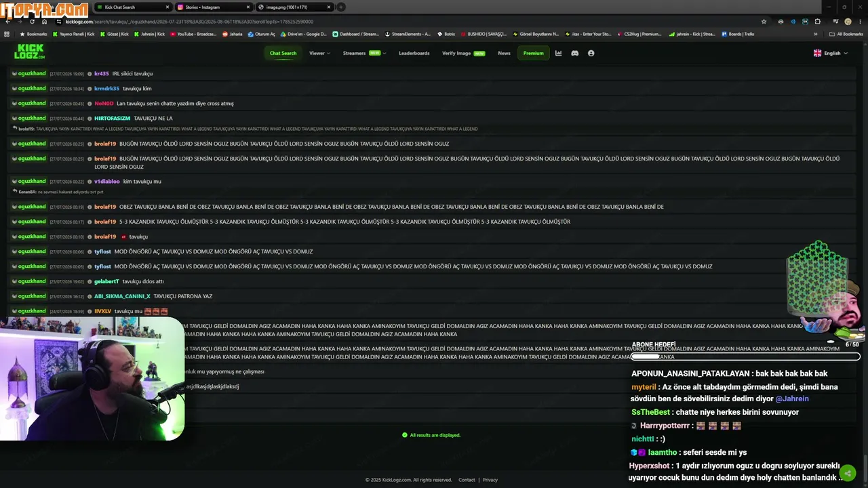The width and height of the screenshot is (868, 488).
Task: Click the 'All results are displayed.' status text
Action: [435, 435]
